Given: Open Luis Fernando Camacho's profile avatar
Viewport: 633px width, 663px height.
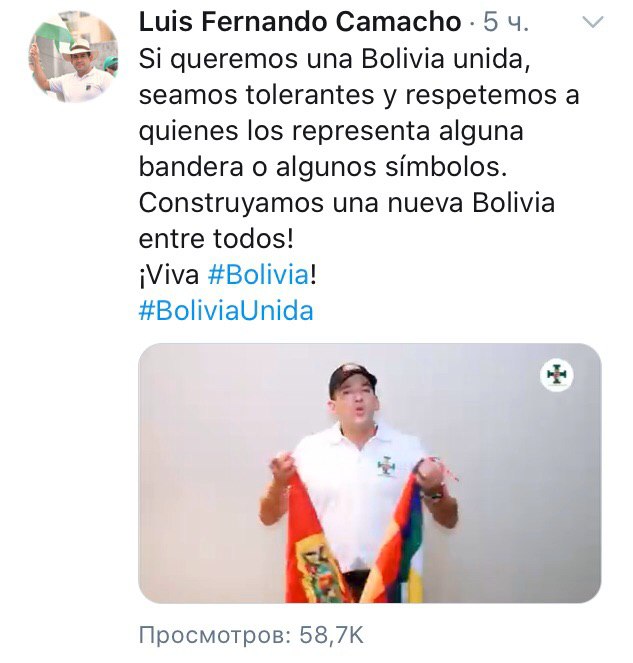Looking at the screenshot, I should tap(74, 57).
